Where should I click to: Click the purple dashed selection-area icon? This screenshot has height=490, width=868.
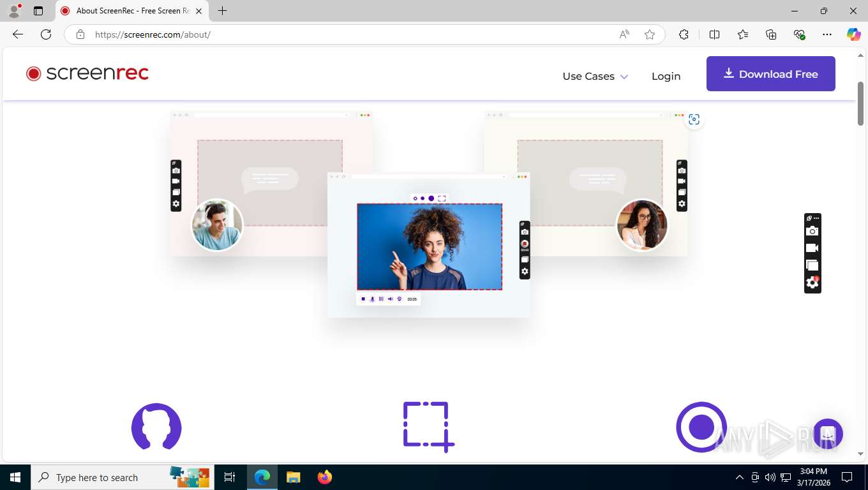tap(428, 427)
